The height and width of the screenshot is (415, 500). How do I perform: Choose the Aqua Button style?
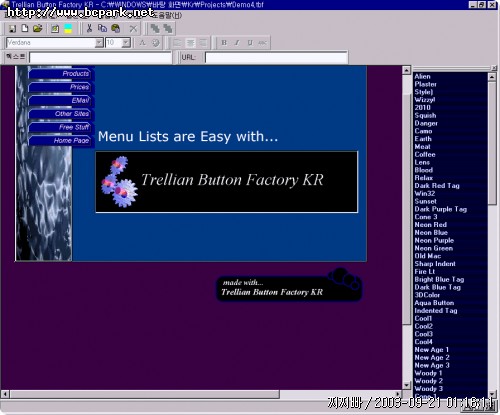tap(434, 303)
